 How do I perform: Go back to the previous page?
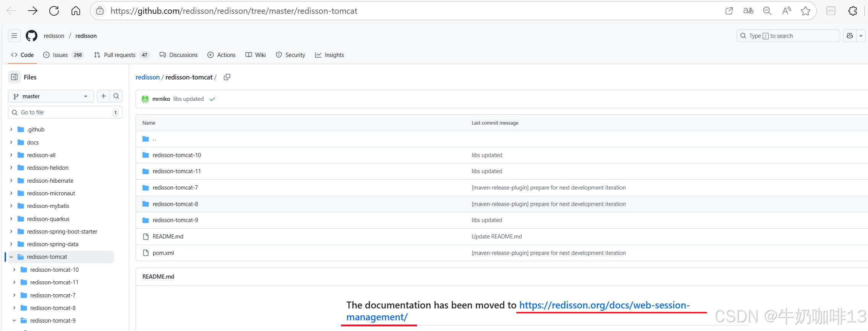(x=11, y=11)
